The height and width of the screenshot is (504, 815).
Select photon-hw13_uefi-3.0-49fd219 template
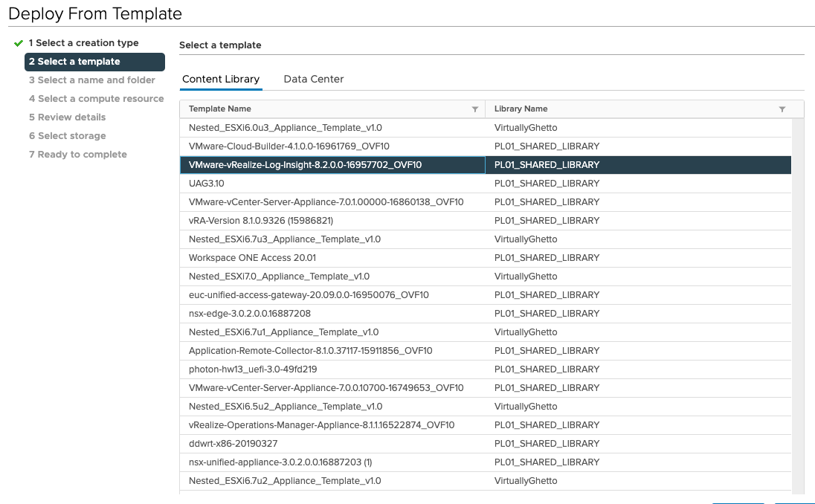click(253, 369)
